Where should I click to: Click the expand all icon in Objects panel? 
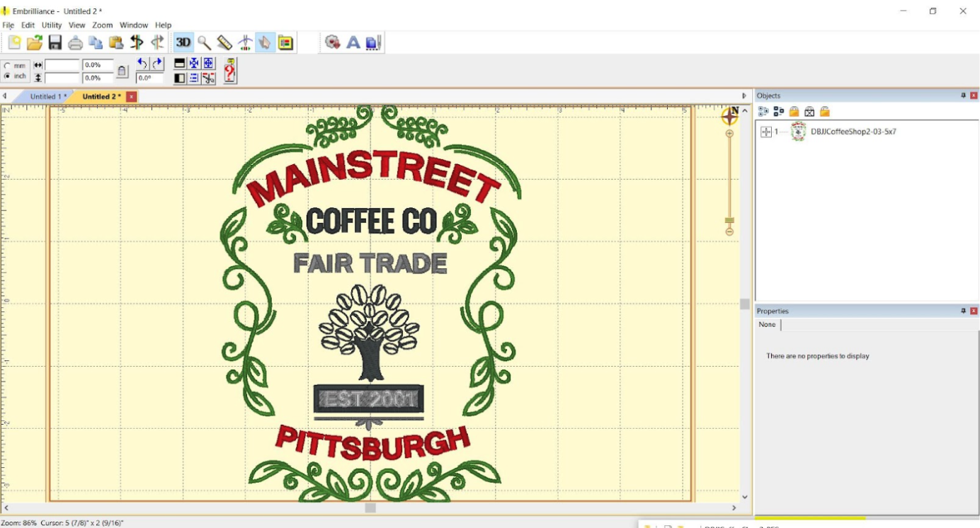(x=763, y=112)
